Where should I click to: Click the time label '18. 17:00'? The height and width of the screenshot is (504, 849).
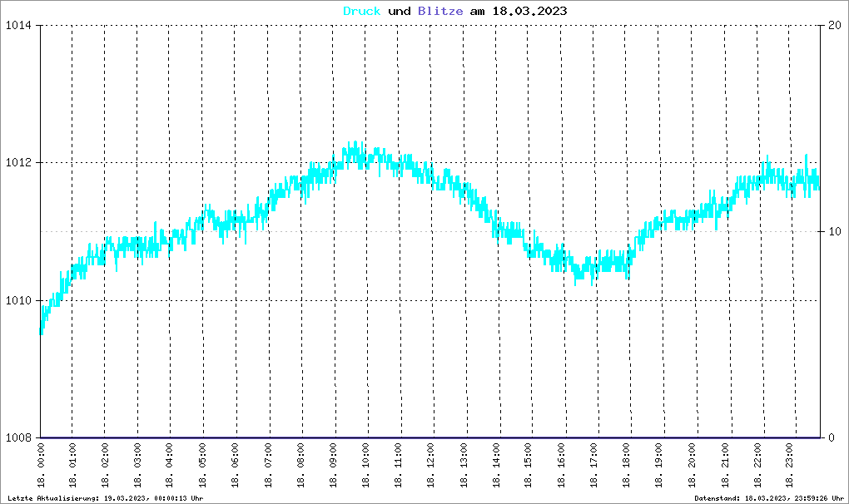point(593,465)
